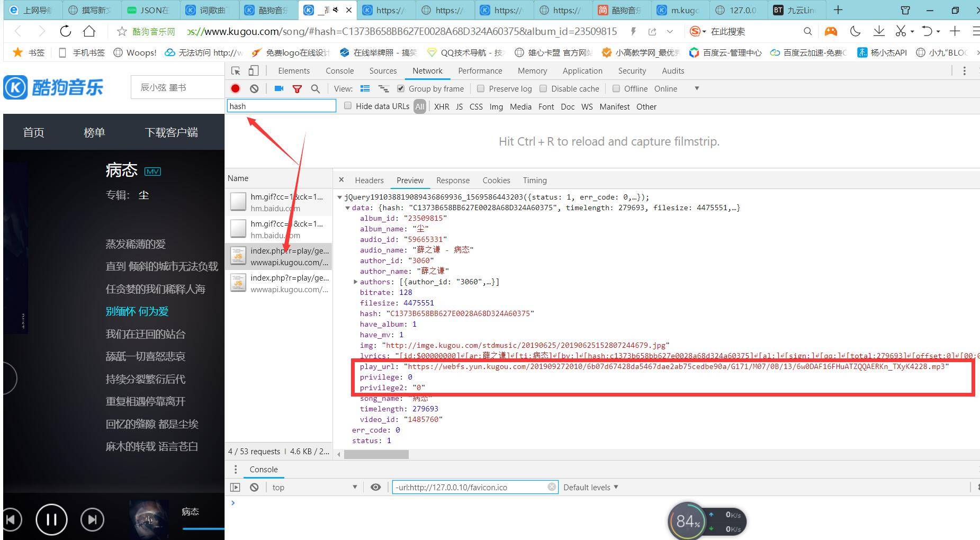
Task: Filter requests by XHR
Action: [442, 106]
